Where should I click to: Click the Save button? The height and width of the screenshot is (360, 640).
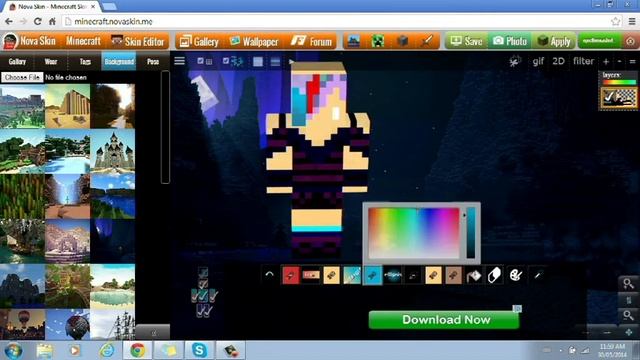[x=467, y=41]
